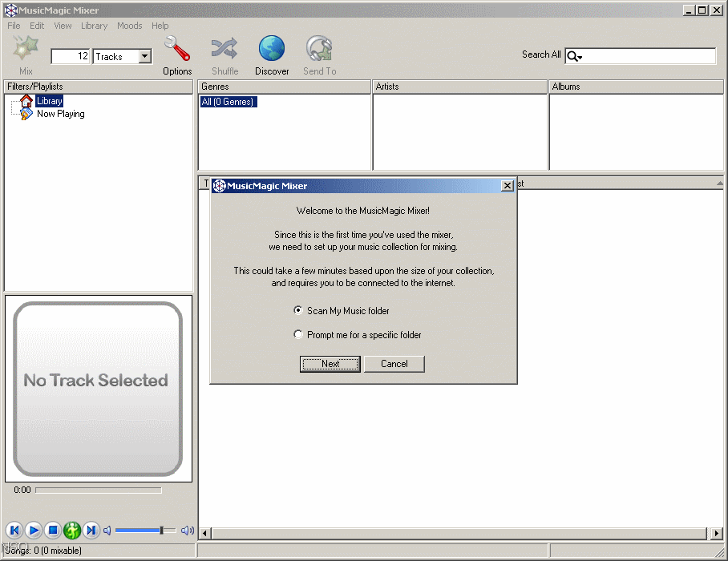Open the Help menu
Viewport: 728px width, 561px height.
160,26
